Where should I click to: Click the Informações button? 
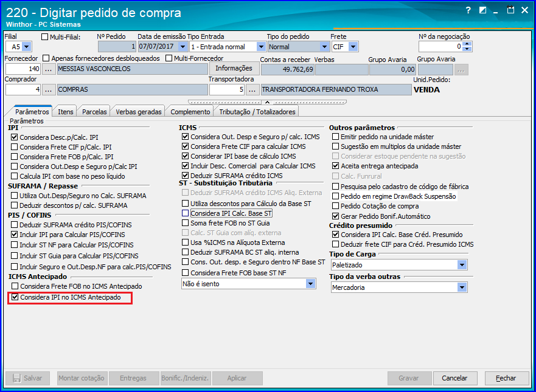coord(234,68)
